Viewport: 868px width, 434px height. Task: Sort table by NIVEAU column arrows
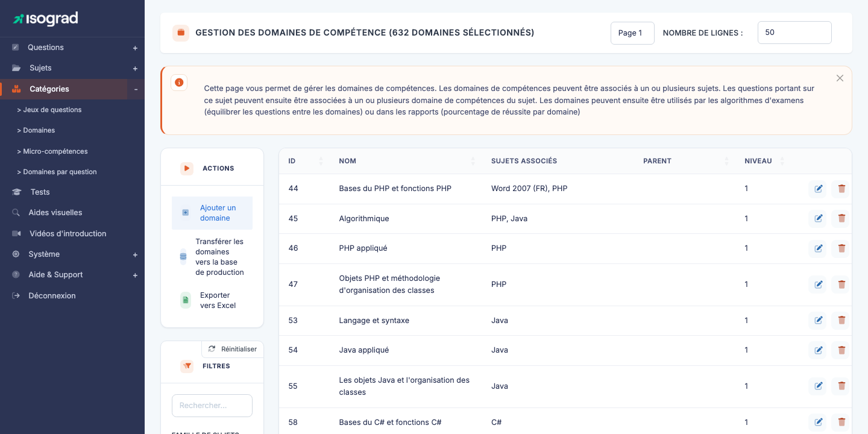pyautogui.click(x=782, y=161)
